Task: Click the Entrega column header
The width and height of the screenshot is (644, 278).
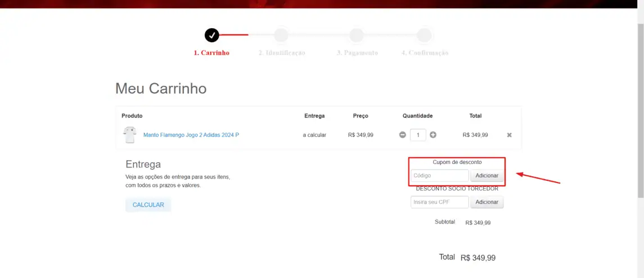Action: click(314, 116)
